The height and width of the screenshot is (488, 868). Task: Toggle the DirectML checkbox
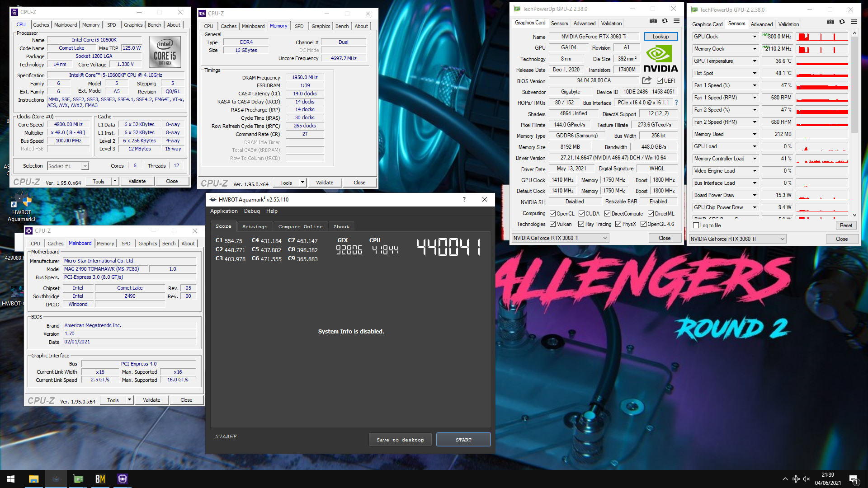(x=651, y=214)
